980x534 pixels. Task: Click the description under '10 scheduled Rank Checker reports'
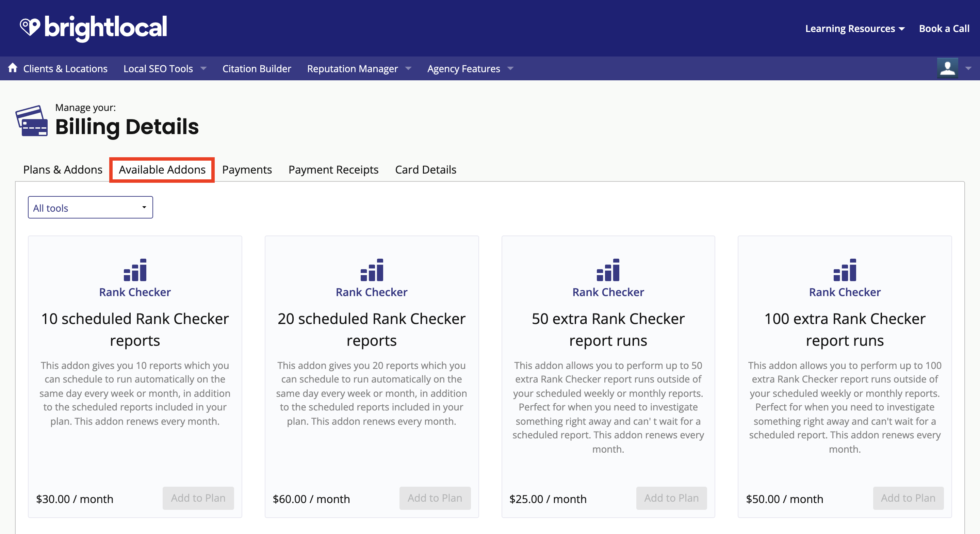[135, 393]
